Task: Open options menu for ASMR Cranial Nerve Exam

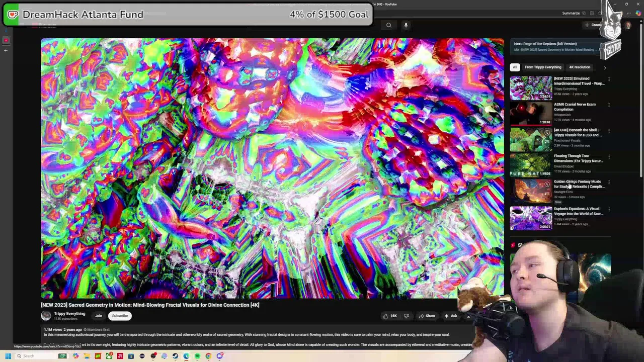Action: (609, 105)
